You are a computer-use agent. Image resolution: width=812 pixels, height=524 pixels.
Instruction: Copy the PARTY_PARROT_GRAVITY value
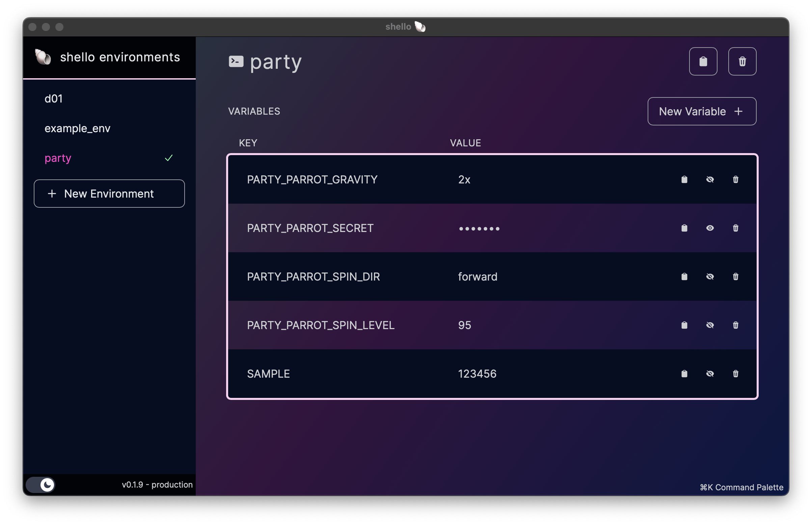tap(684, 179)
